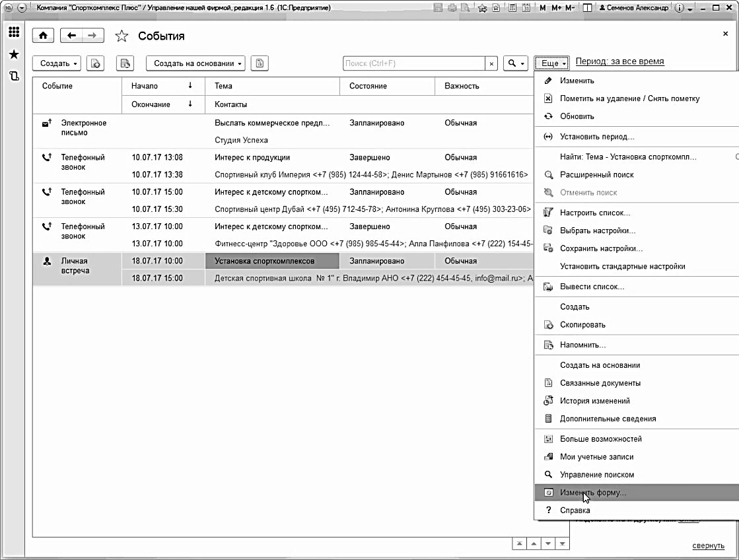Click the M+ button in title bar
Viewport: 739px width, 560px height.
coord(556,7)
